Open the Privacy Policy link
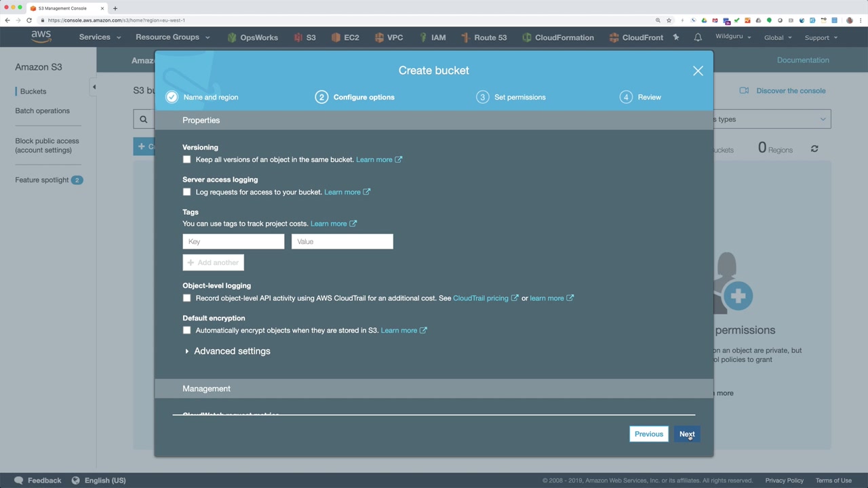 coord(785,481)
